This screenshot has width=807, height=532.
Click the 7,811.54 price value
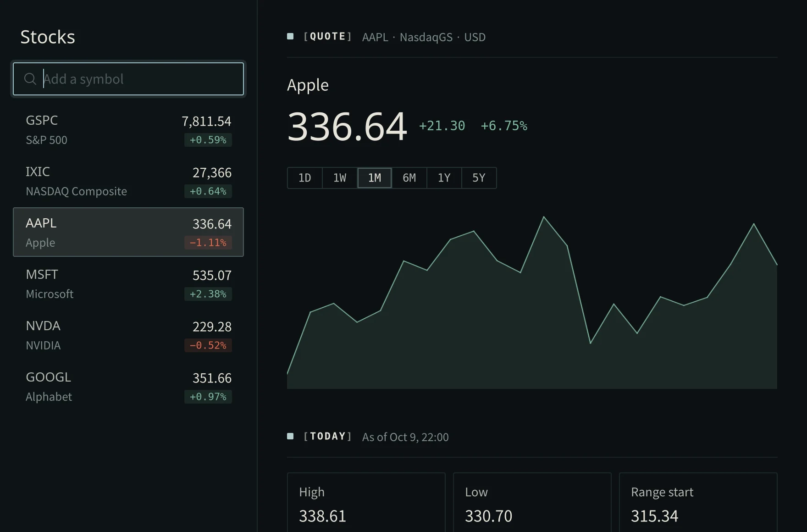(x=206, y=121)
